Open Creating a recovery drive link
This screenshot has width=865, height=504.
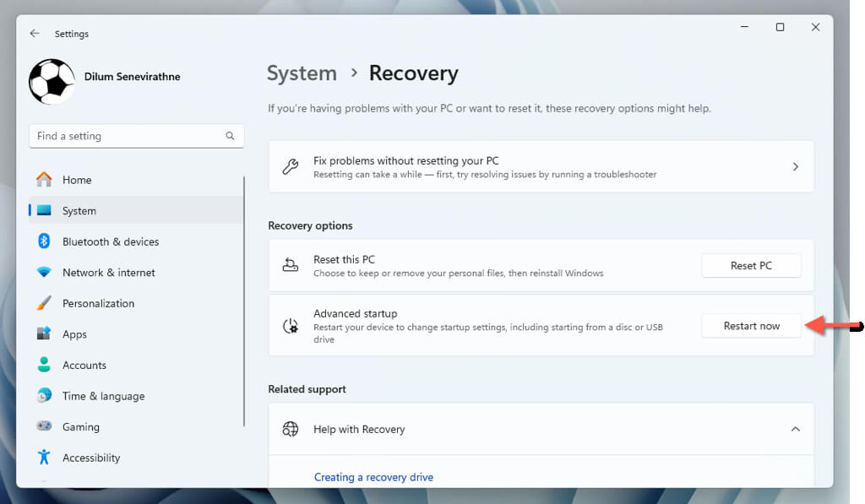point(373,477)
